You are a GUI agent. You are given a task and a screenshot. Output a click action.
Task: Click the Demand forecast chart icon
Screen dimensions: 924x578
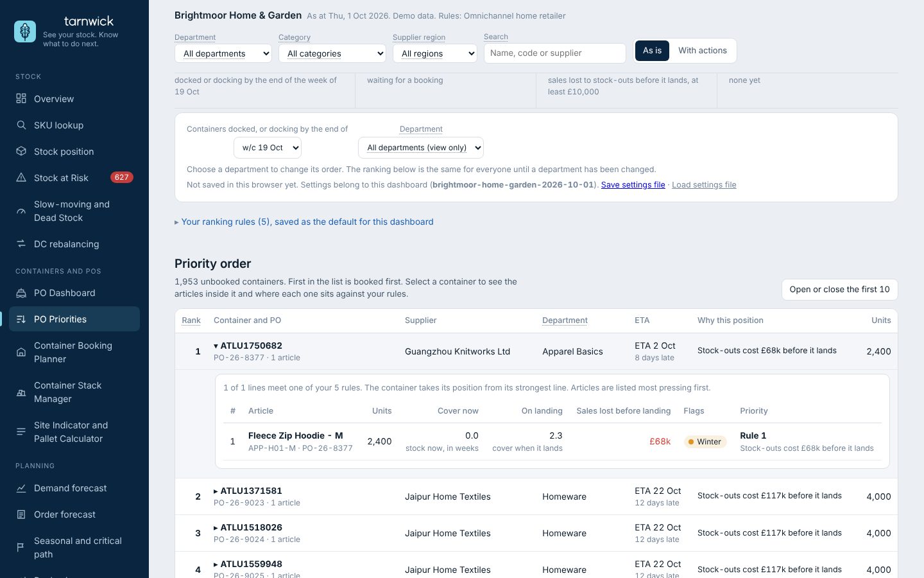(21, 488)
